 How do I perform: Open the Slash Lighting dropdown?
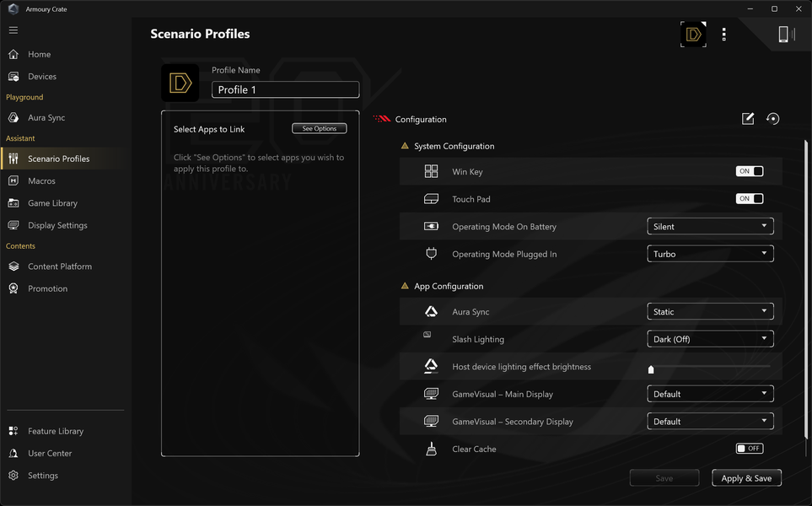point(710,339)
